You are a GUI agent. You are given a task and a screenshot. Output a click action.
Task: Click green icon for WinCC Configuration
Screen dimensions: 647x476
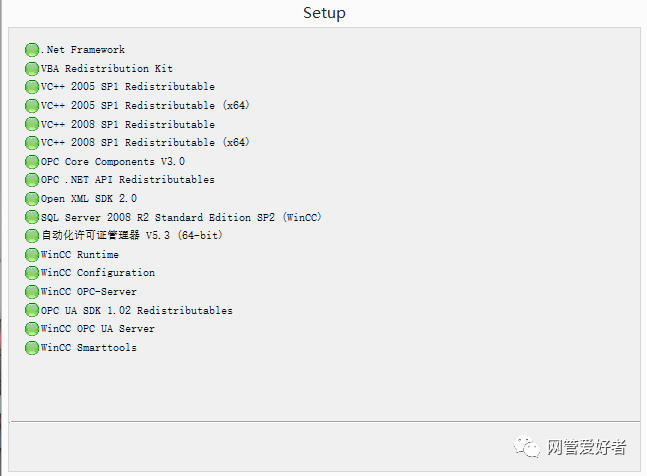pyautogui.click(x=33, y=273)
